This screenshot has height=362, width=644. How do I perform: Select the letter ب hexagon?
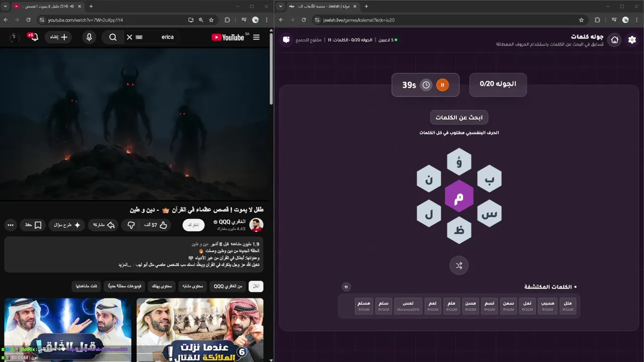point(489,179)
